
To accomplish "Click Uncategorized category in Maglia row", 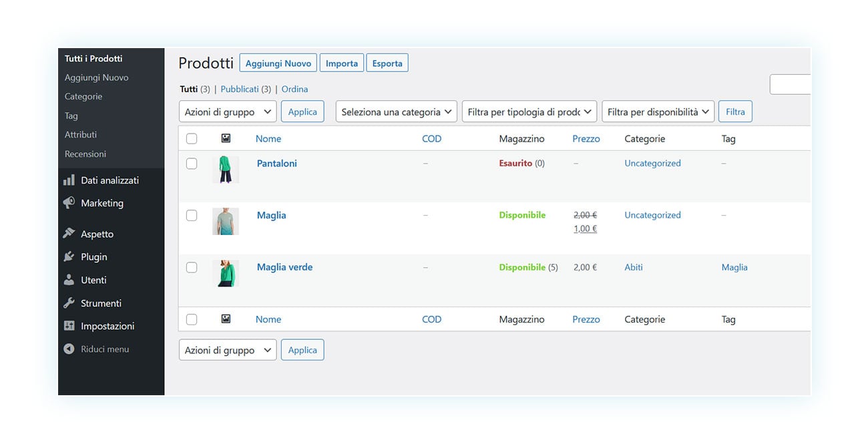I will 653,215.
